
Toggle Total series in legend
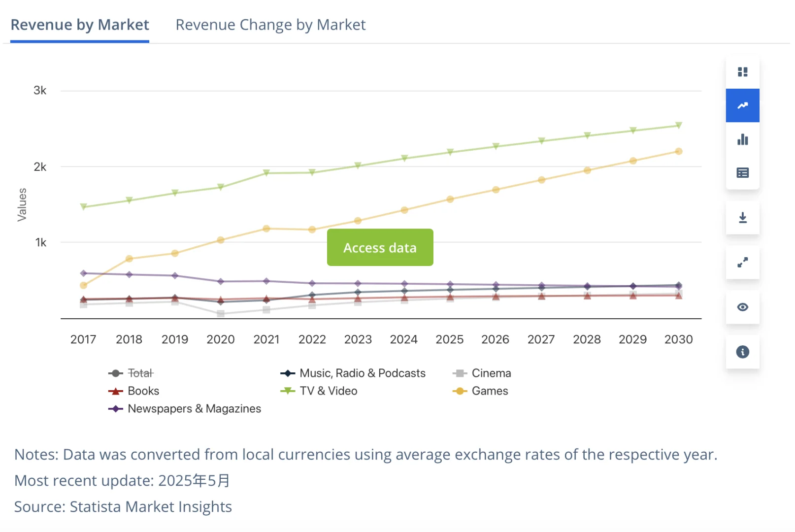tap(131, 373)
